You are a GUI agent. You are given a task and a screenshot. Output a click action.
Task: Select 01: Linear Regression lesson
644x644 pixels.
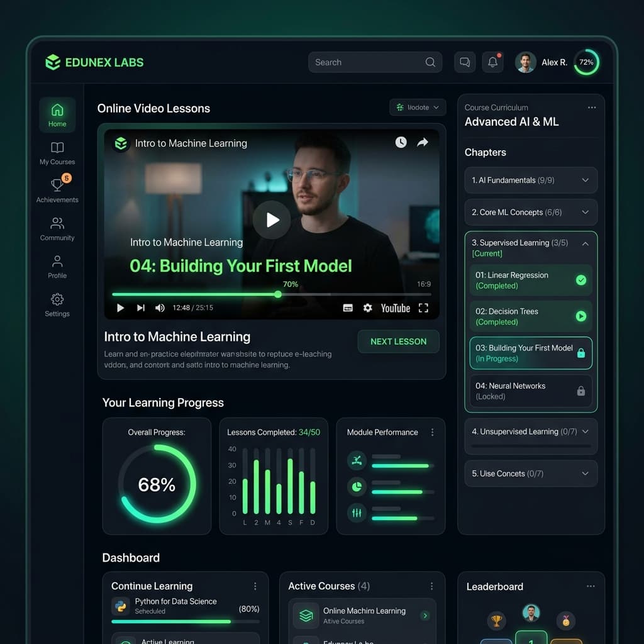pos(531,280)
